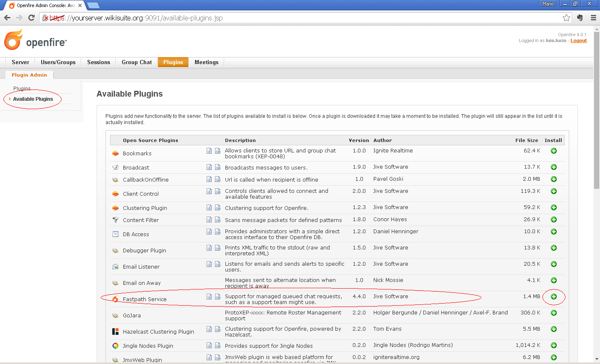Click the Mario profile button
Image resolution: width=600 pixels, height=364 pixels.
(x=548, y=4)
